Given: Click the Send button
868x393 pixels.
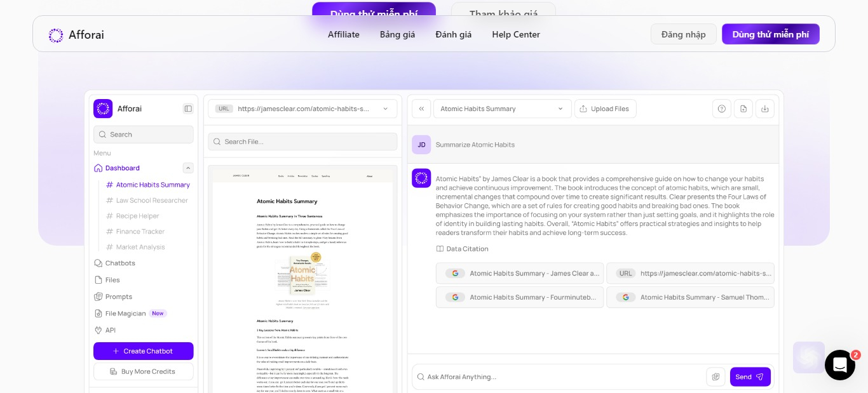Looking at the screenshot, I should click(x=750, y=376).
